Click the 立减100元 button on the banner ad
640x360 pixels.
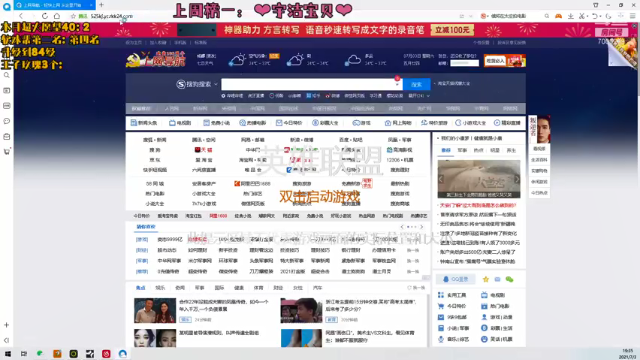click(452, 30)
